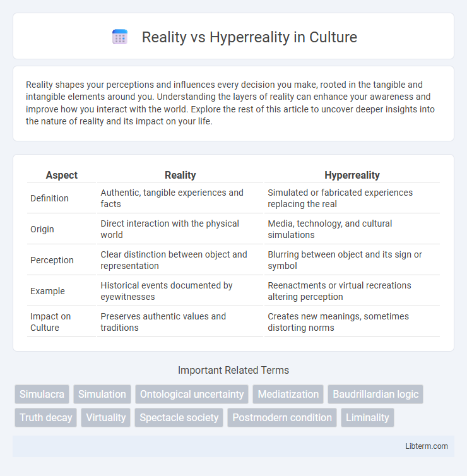Select the Reality column header
Image resolution: width=467 pixels, height=476 pixels.
tap(180, 175)
